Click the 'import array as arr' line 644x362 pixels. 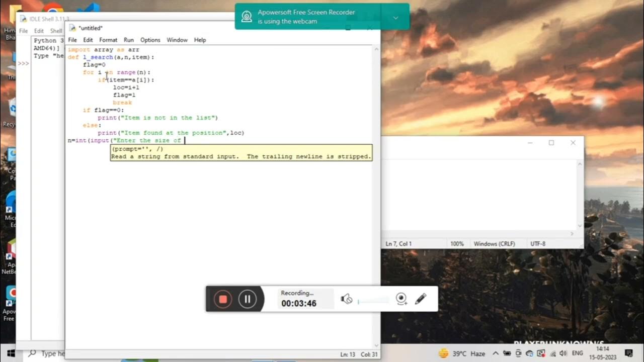click(x=104, y=50)
